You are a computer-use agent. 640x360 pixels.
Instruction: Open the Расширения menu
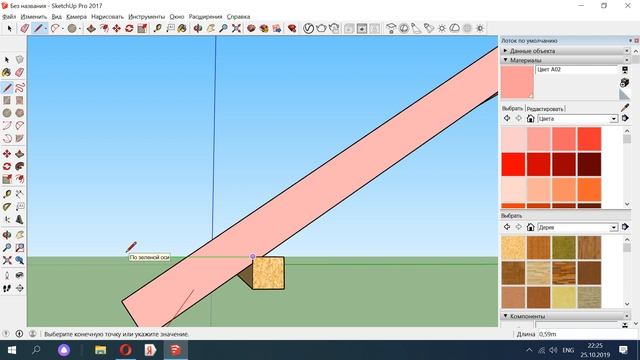[x=205, y=17]
